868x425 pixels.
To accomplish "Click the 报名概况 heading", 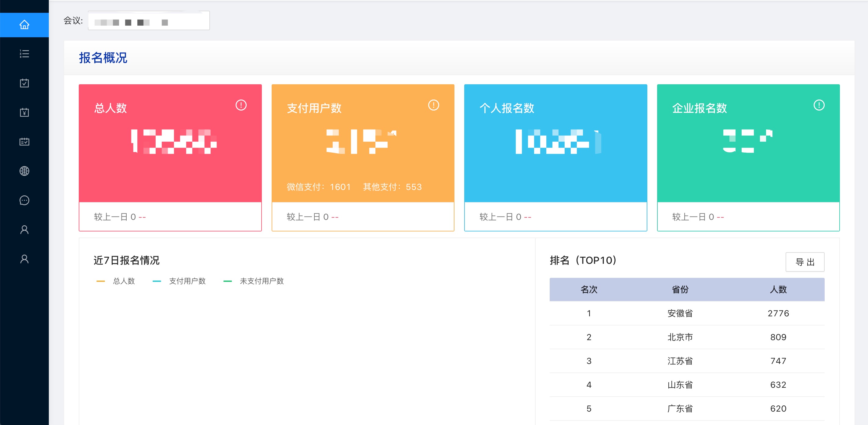I will click(x=103, y=58).
